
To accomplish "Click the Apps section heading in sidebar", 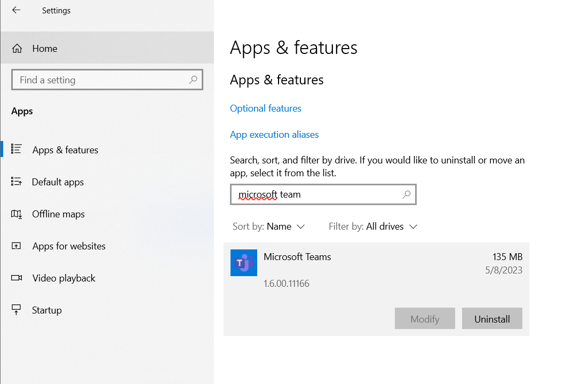I will click(x=22, y=112).
